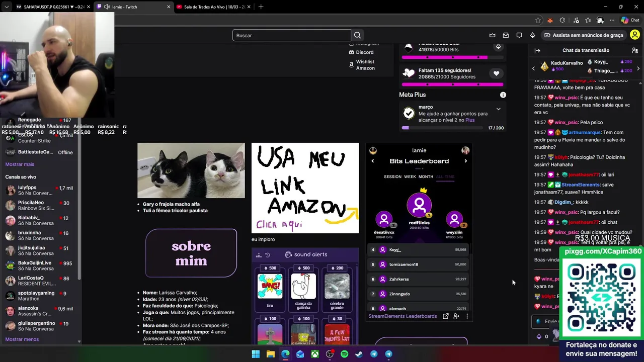Click in the Buscar search field
The image size is (644, 362).
(291, 35)
